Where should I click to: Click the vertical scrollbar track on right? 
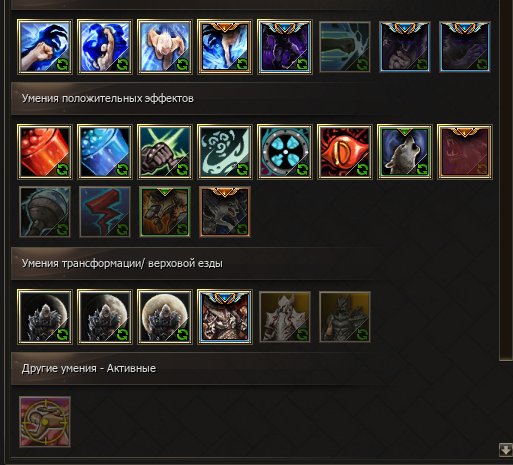pyautogui.click(x=506, y=180)
